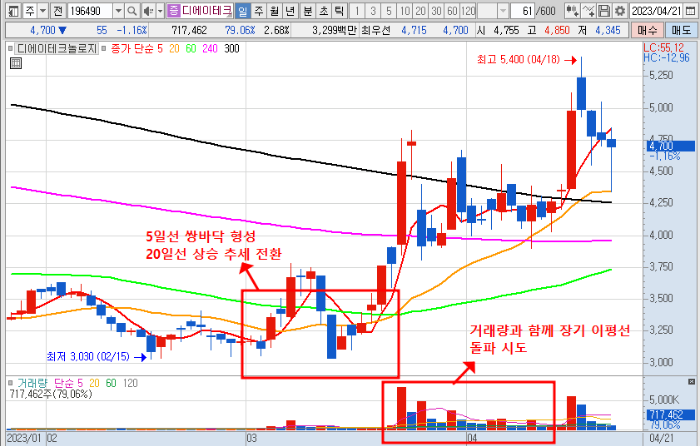The width and height of the screenshot is (700, 446).
Task: Click the 시 4,755 open price text
Action: point(498,30)
